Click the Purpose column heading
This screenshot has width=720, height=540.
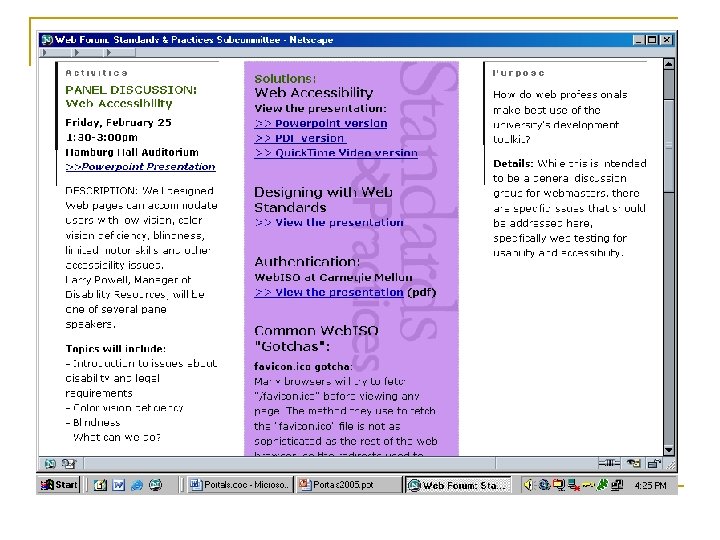tap(518, 73)
